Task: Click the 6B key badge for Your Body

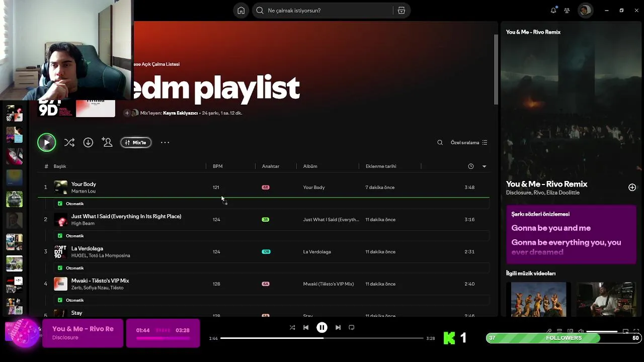Action: tap(266, 188)
